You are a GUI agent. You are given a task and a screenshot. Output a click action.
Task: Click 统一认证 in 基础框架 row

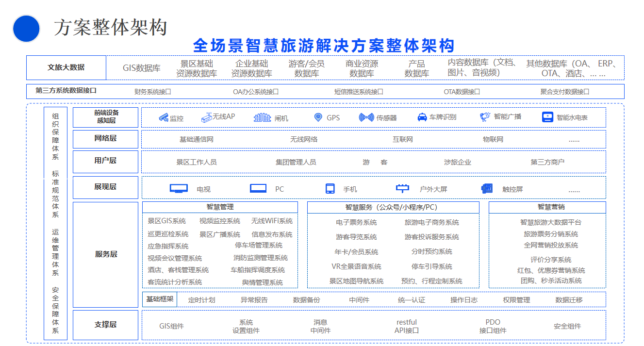click(x=412, y=300)
